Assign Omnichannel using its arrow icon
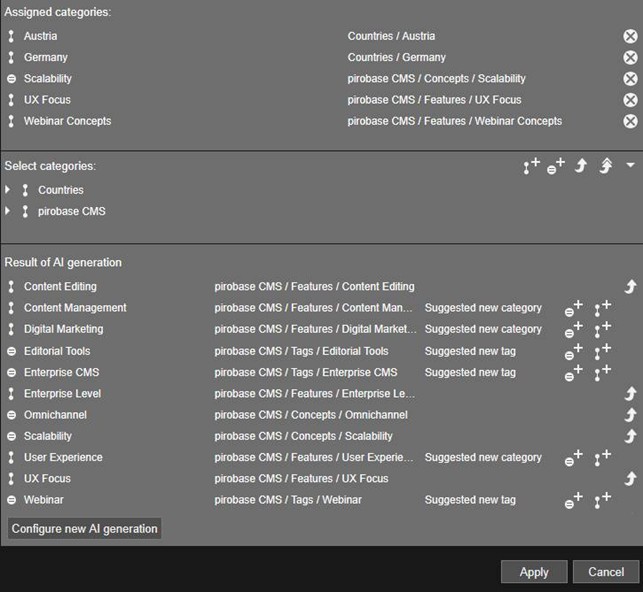643x592 pixels. point(630,415)
